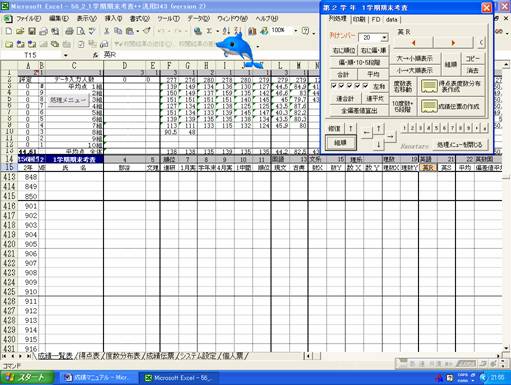Switch to 成績マニュアル taskbar window
The height and width of the screenshot is (385, 511).
pos(99,378)
